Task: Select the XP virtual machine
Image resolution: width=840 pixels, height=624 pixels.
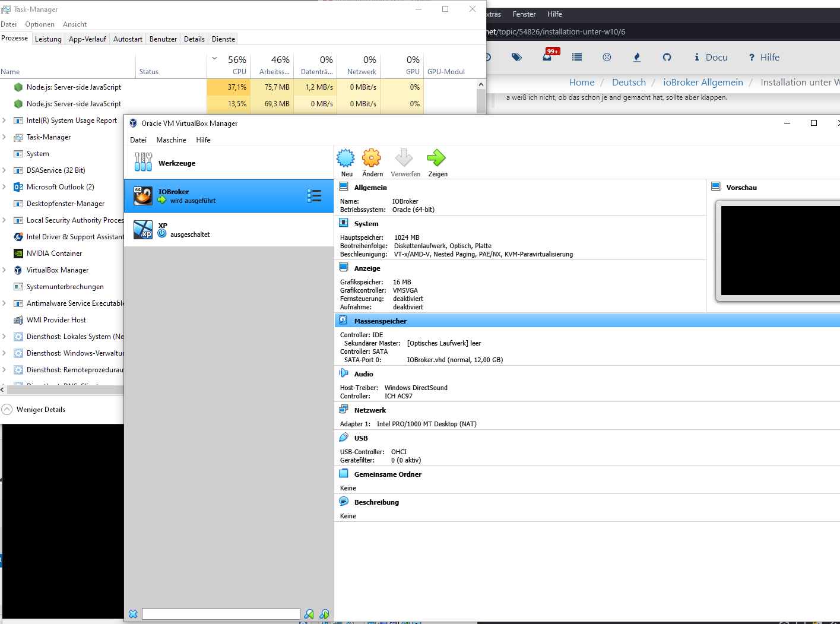Action: (229, 230)
